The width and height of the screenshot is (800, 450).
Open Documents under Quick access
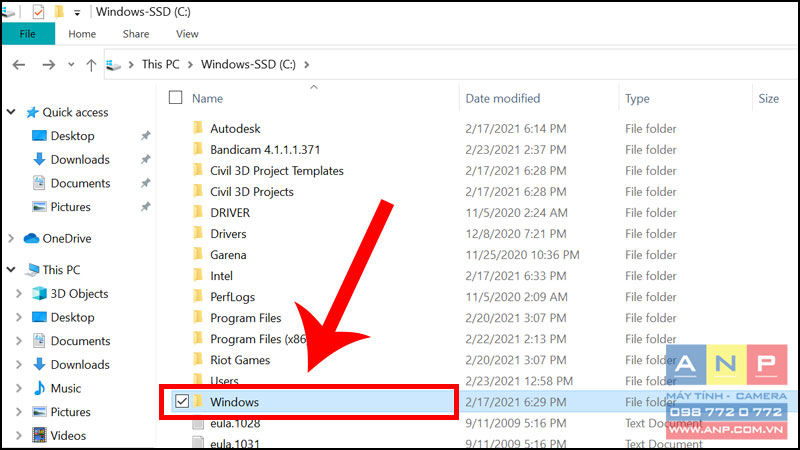pos(81,183)
